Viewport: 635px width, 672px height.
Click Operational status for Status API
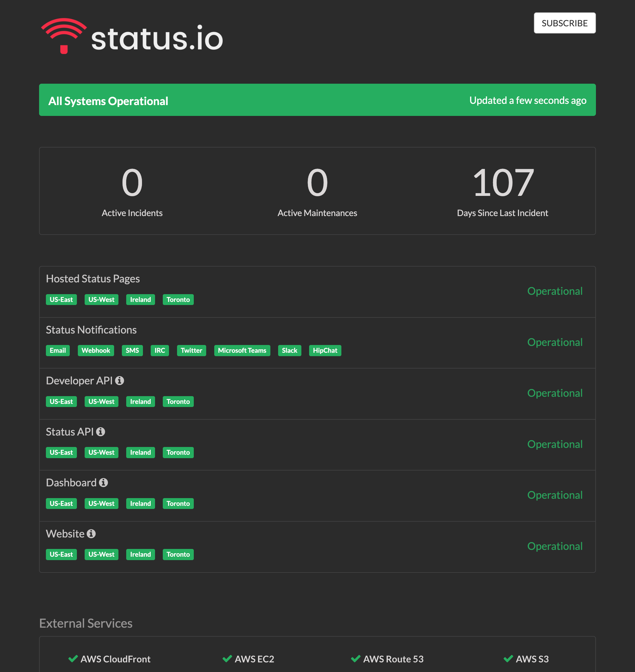pyautogui.click(x=555, y=444)
